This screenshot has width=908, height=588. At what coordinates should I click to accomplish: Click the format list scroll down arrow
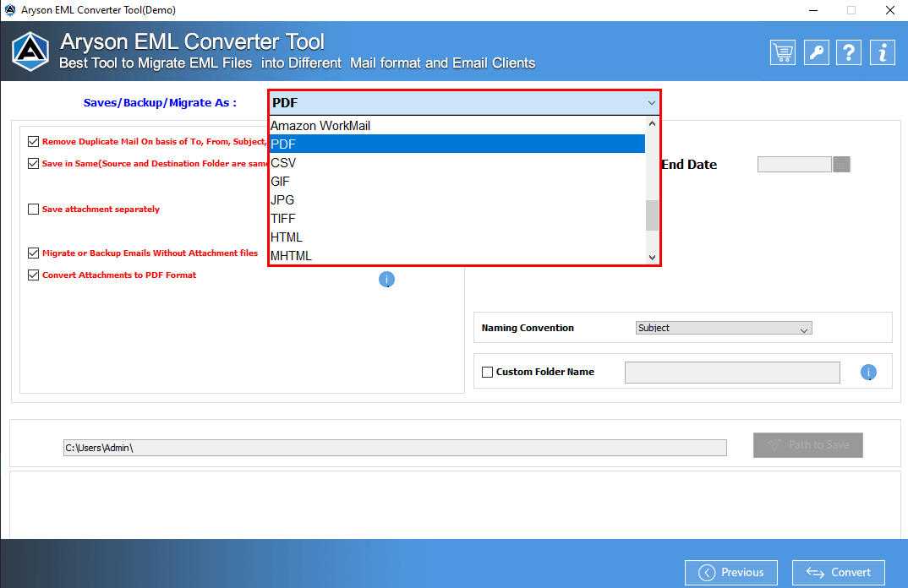652,258
